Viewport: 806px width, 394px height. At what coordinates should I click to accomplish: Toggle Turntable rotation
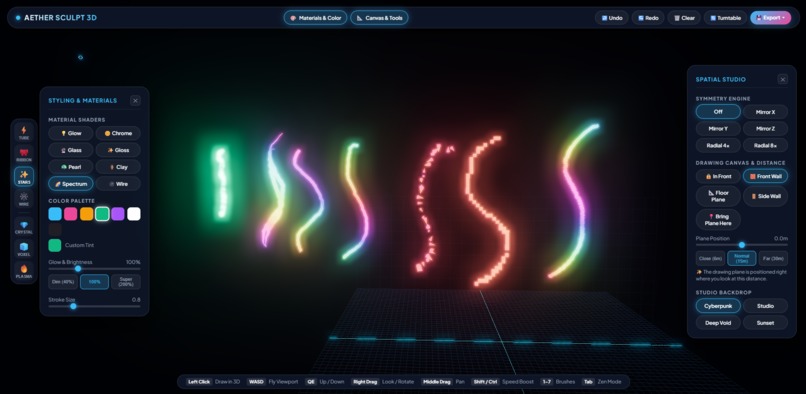725,17
